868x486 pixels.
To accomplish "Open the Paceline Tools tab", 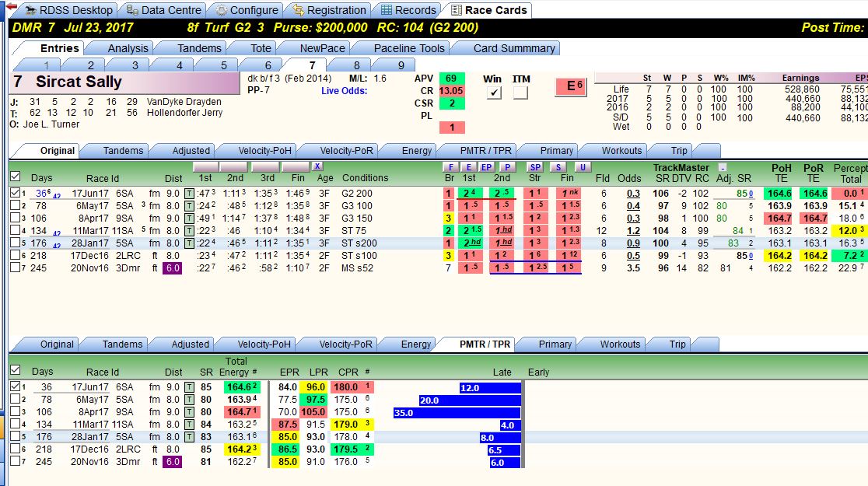I will coord(409,48).
